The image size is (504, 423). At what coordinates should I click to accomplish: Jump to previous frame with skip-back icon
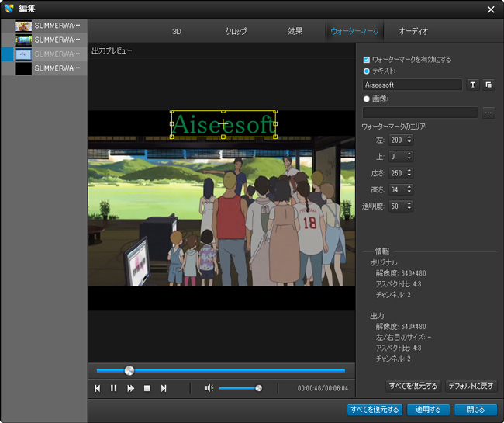click(98, 388)
